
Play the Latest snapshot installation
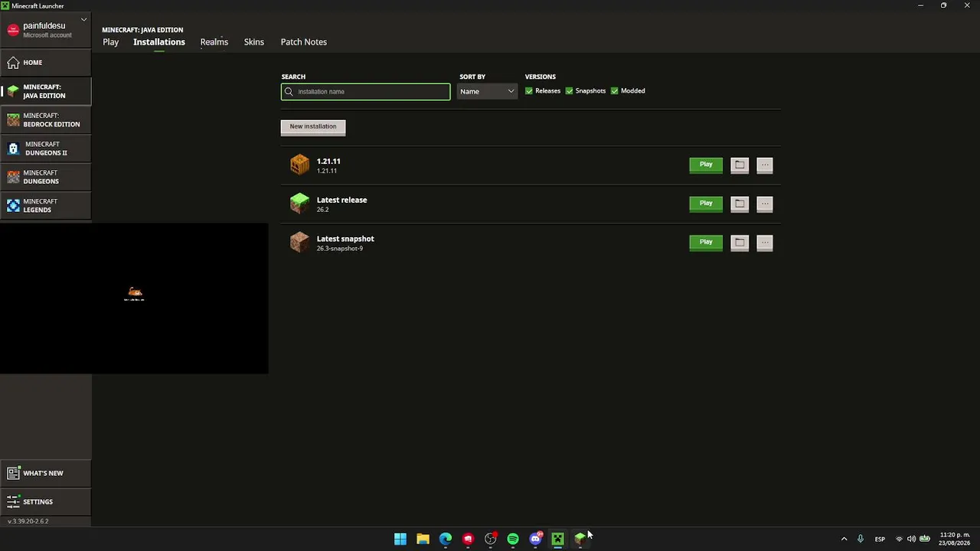706,242
